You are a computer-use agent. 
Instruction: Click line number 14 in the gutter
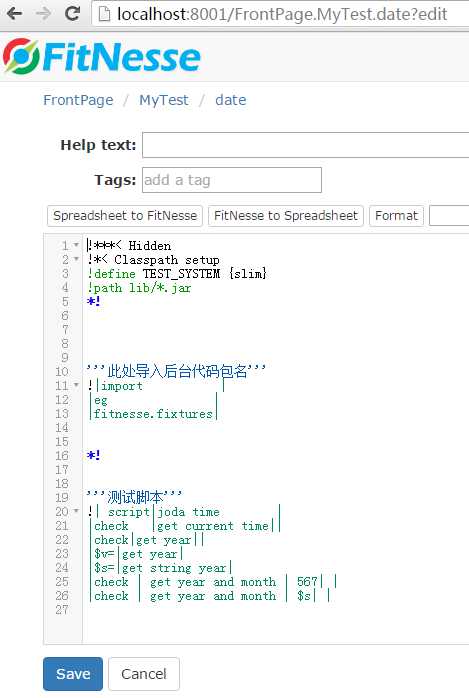coord(62,428)
